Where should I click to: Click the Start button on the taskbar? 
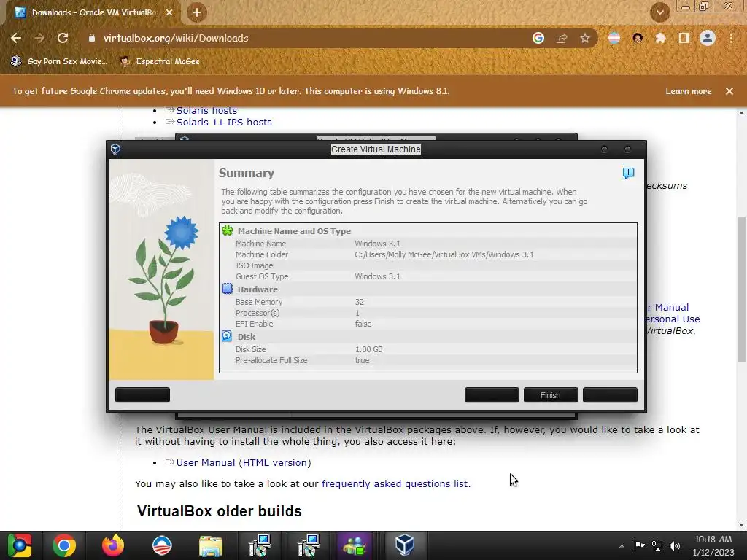point(20,545)
